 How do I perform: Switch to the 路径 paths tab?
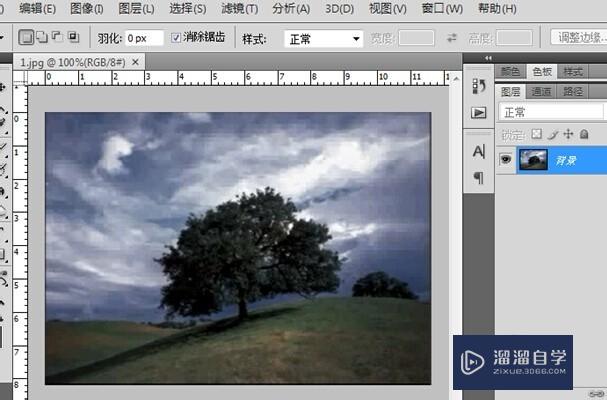coord(573,92)
